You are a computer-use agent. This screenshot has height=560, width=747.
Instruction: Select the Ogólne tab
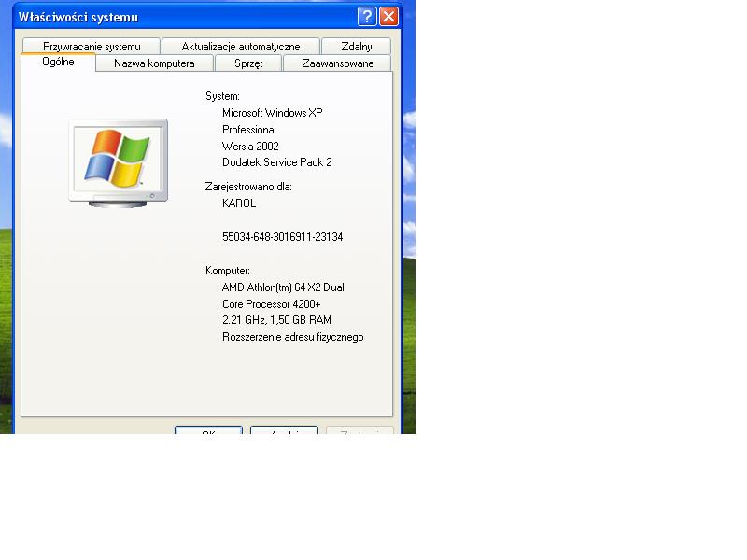[58, 62]
